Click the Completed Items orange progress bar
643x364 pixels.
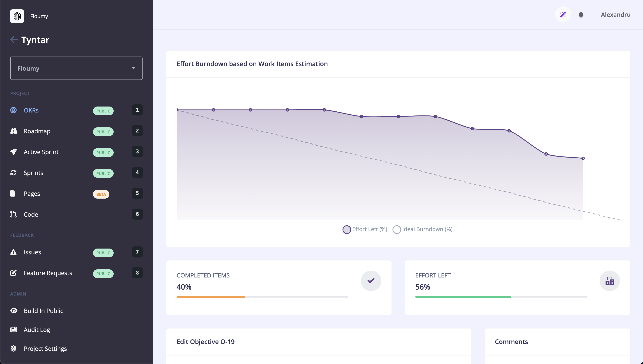[211, 297]
